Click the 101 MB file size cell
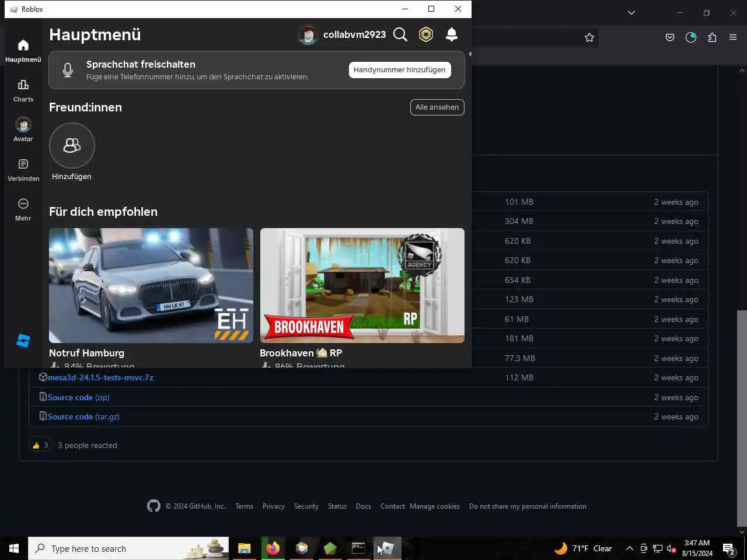 [519, 202]
